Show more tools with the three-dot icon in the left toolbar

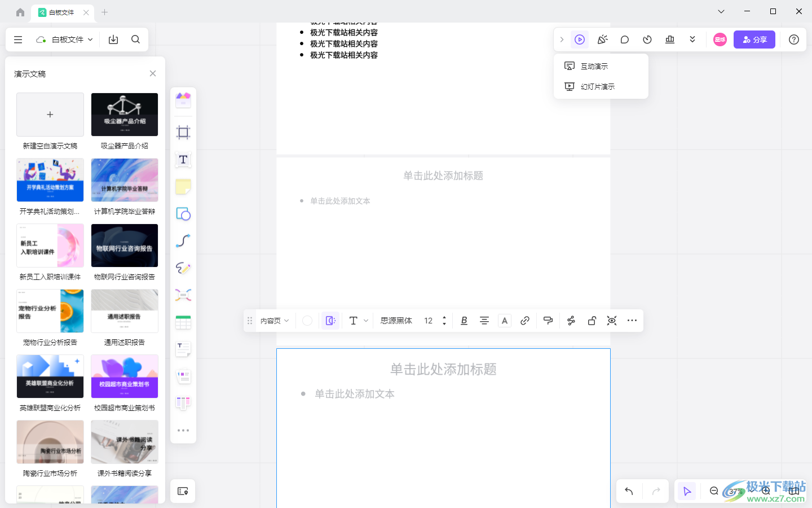183,430
